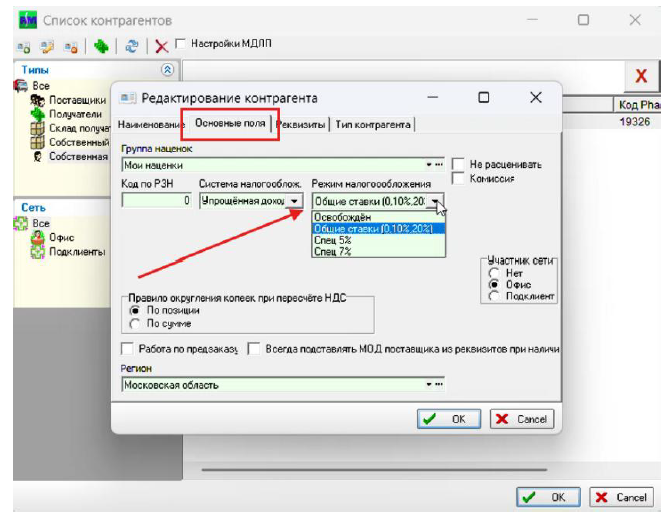The image size is (663, 516).
Task: Choose Нет under Участник сети
Action: pyautogui.click(x=494, y=272)
